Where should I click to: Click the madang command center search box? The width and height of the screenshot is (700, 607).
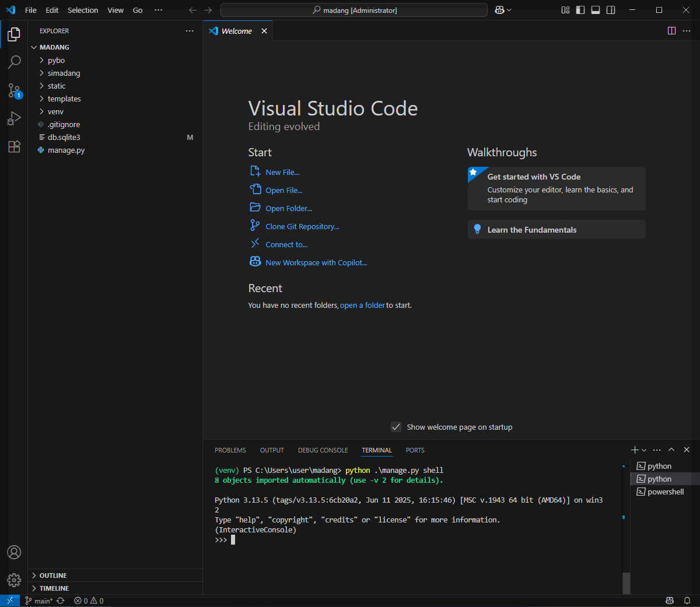[x=354, y=10]
